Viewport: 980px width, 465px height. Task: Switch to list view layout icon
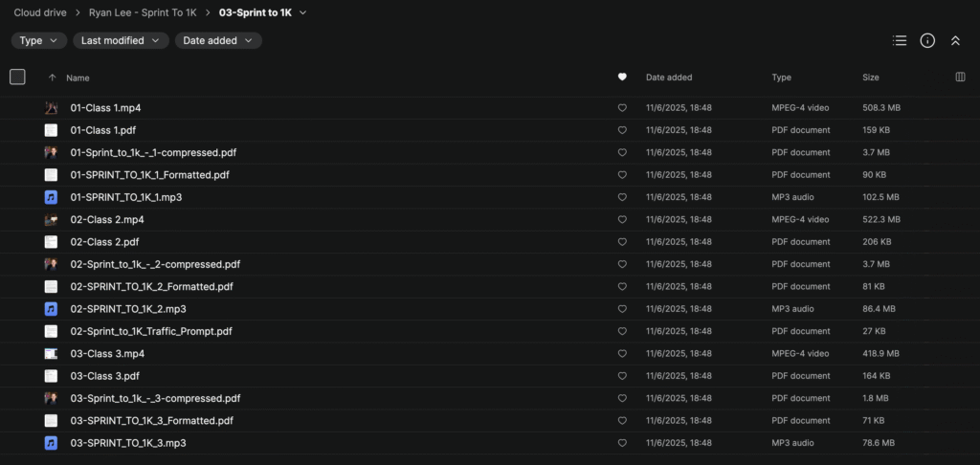(899, 40)
